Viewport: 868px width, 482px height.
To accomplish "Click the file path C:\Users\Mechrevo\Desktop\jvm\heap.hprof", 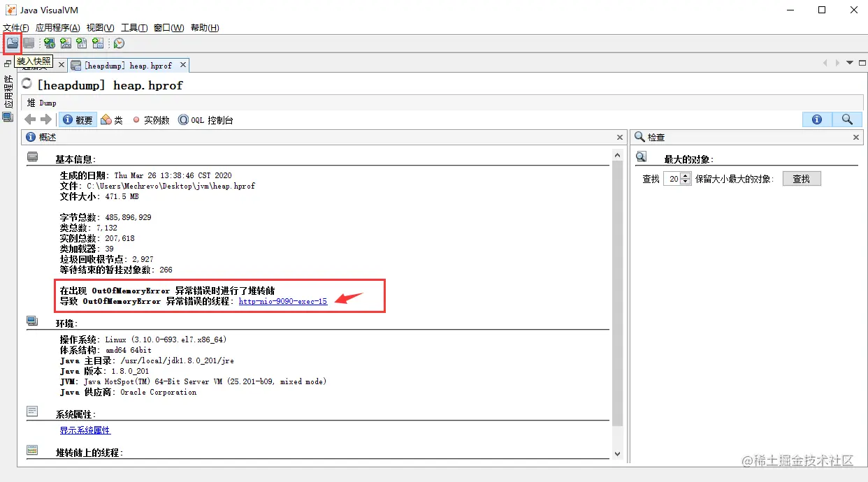I will (x=171, y=187).
